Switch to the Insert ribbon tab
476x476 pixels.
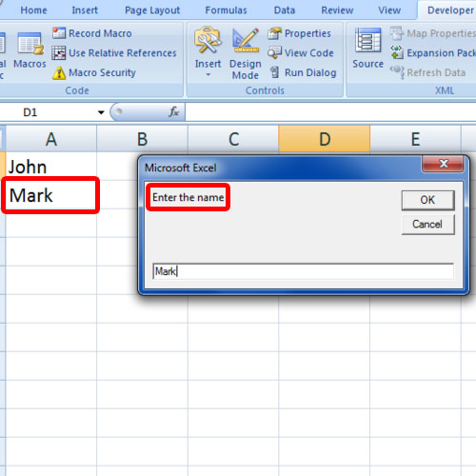85,10
